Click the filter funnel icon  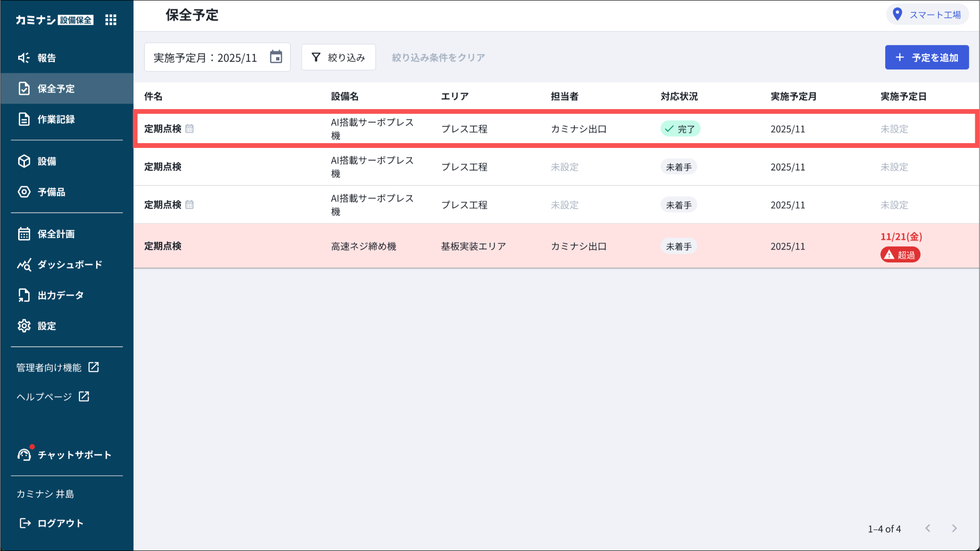pos(316,57)
